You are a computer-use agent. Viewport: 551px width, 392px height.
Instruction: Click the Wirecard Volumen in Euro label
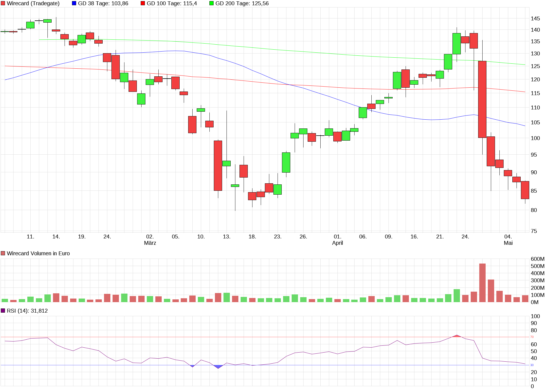(38, 253)
